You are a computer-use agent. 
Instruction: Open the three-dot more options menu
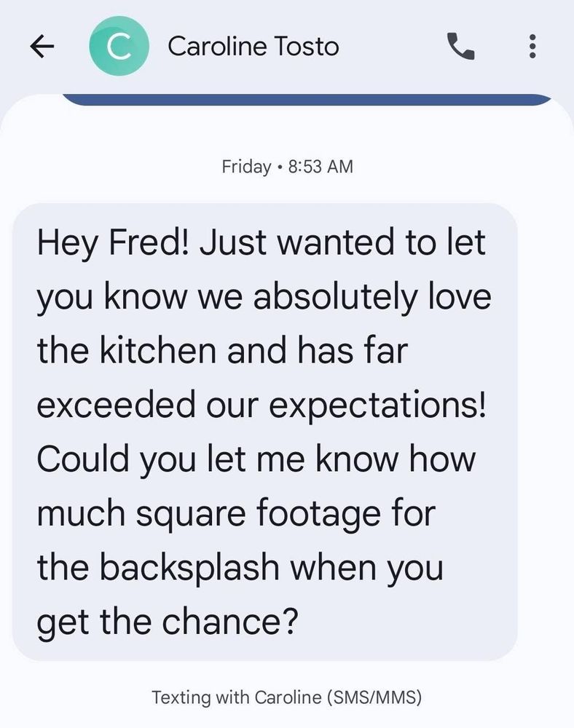pyautogui.click(x=532, y=47)
